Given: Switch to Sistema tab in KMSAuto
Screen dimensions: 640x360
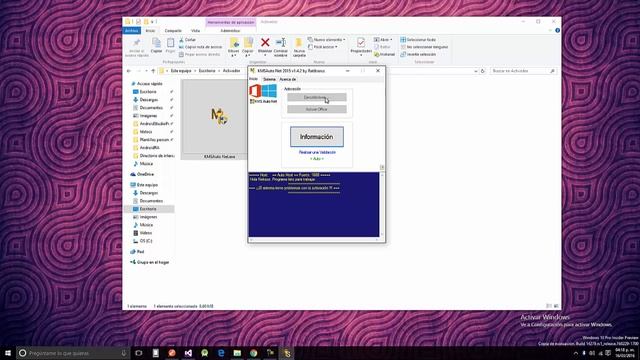Looking at the screenshot, I should [269, 79].
